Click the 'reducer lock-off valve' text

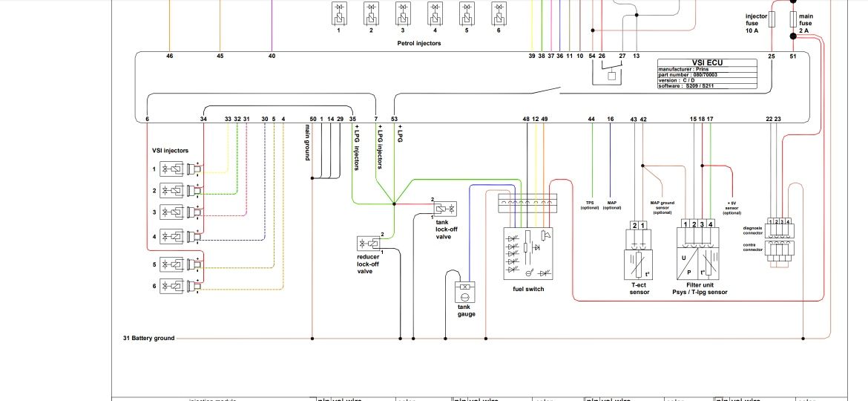coord(368,264)
